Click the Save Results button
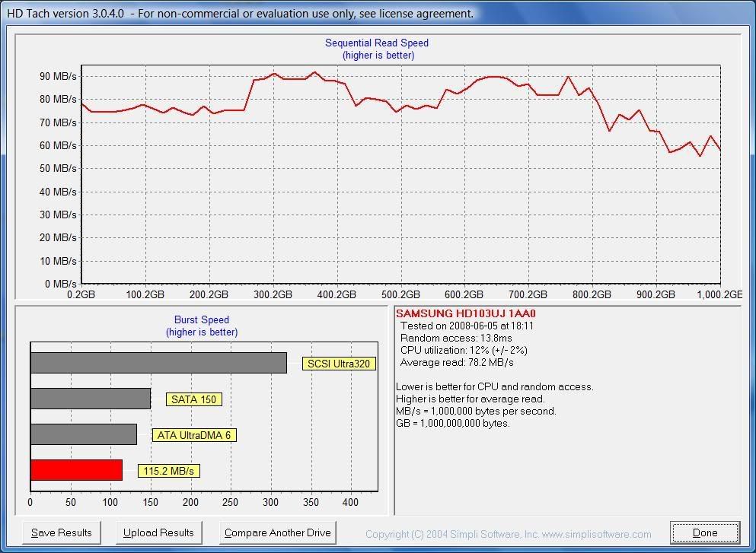Image resolution: width=756 pixels, height=553 pixels. (62, 532)
